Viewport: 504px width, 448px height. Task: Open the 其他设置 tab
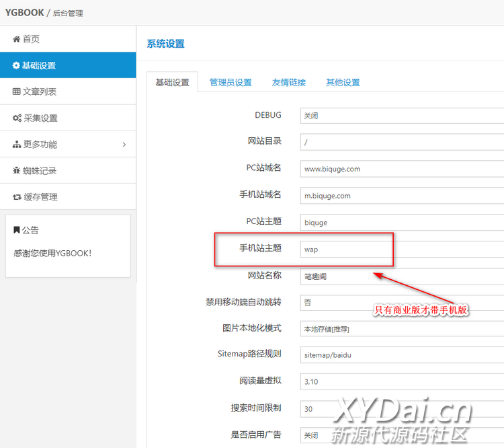tap(343, 83)
